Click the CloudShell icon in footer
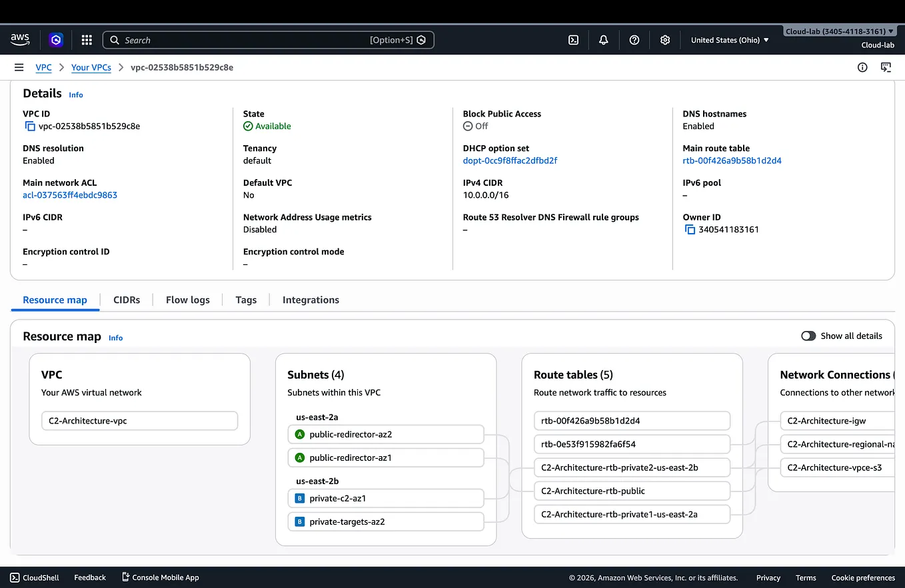The height and width of the screenshot is (588, 905). [x=15, y=577]
